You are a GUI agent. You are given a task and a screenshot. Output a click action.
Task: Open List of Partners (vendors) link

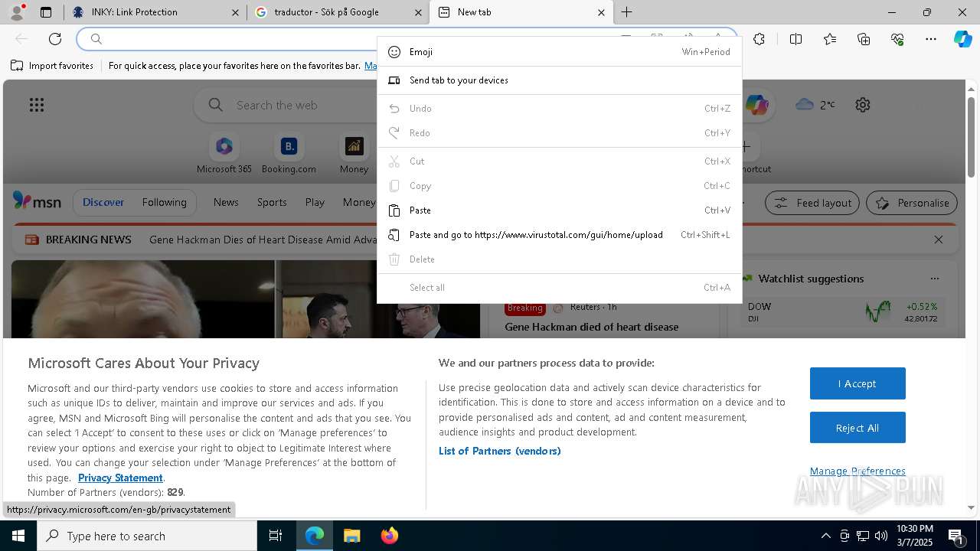[x=499, y=451]
